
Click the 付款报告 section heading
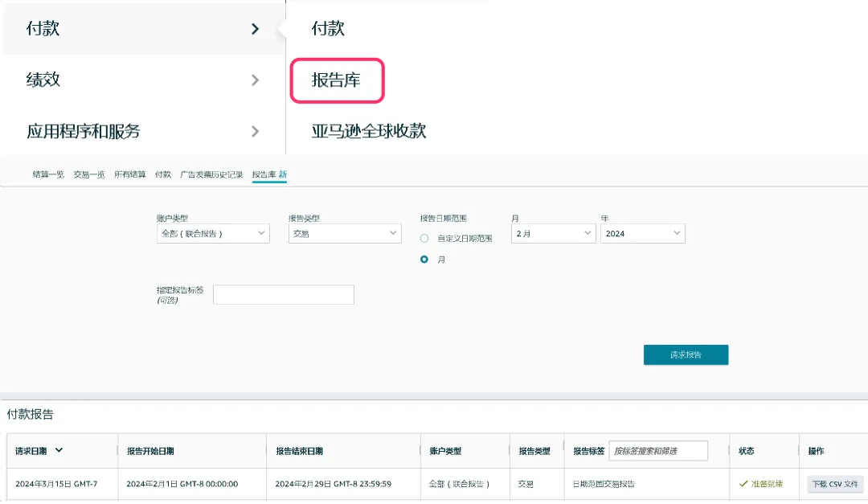tap(31, 414)
